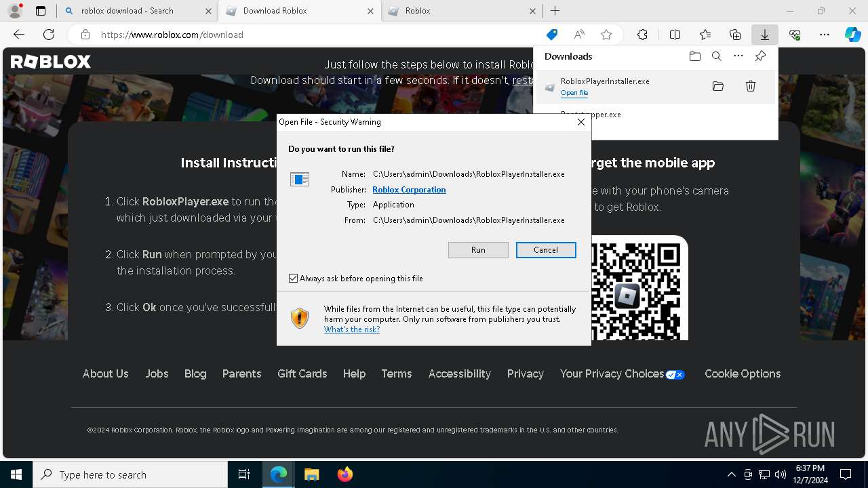The width and height of the screenshot is (868, 488).
Task: Click the volume icon in system tray
Action: pyautogui.click(x=780, y=474)
